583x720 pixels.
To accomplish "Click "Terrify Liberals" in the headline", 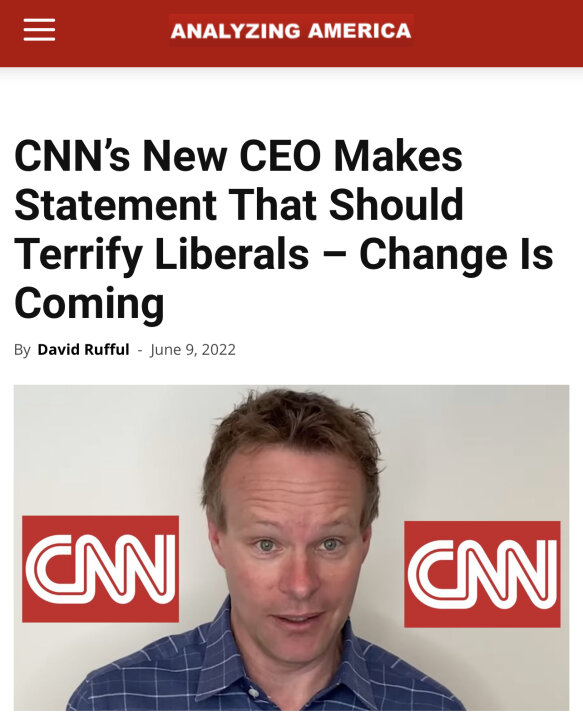I will point(162,254).
